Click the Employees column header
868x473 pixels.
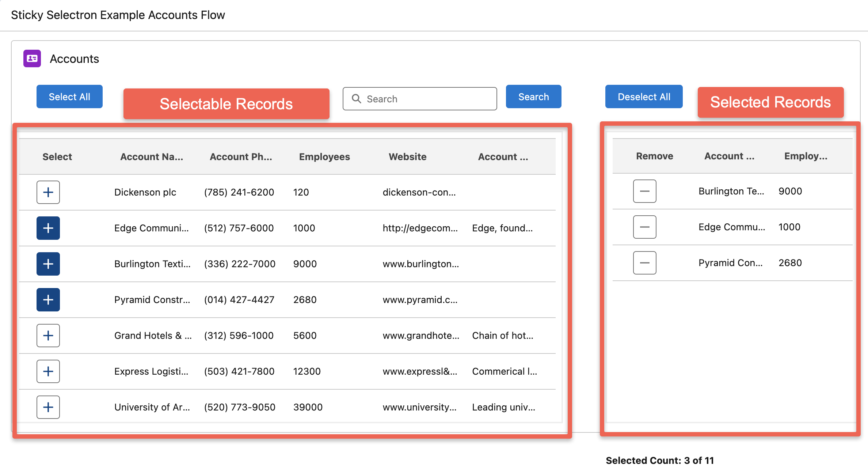point(324,157)
